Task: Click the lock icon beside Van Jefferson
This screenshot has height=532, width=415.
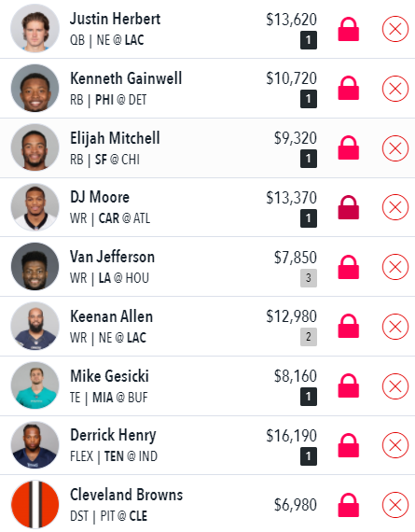Action: click(x=349, y=267)
